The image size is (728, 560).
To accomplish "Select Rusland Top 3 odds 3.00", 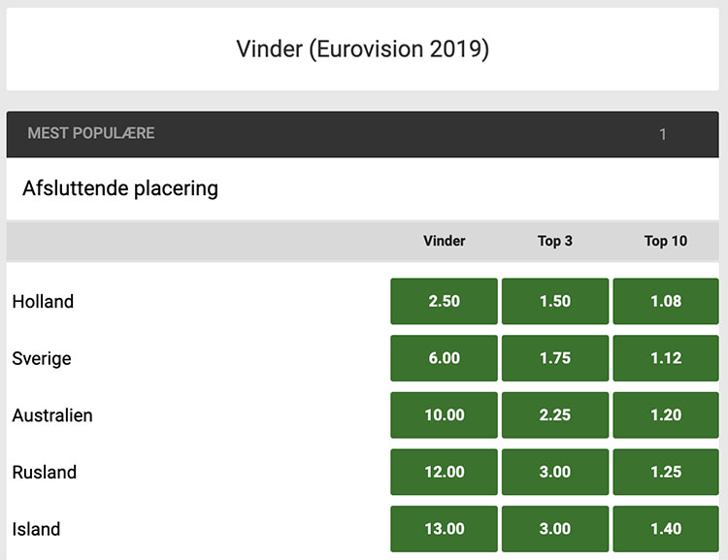I will (555, 473).
